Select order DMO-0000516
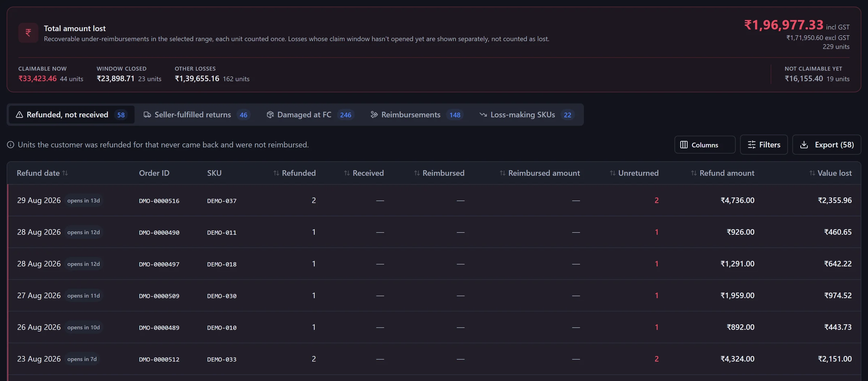The height and width of the screenshot is (381, 868). click(x=159, y=201)
